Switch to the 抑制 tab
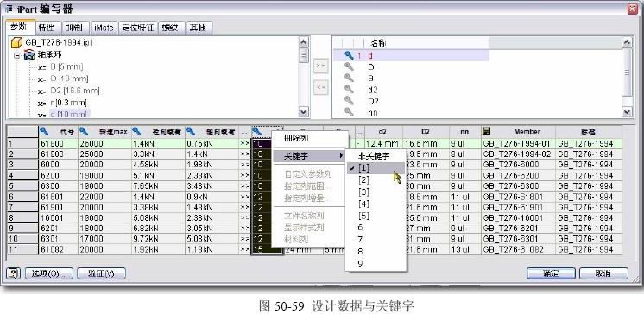The image size is (644, 314). (75, 28)
